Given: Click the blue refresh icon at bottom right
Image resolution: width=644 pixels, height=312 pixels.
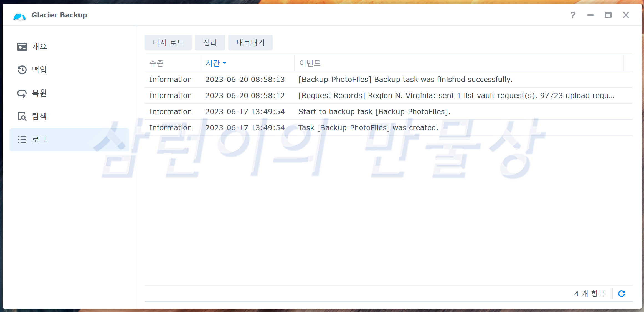Looking at the screenshot, I should (x=621, y=294).
